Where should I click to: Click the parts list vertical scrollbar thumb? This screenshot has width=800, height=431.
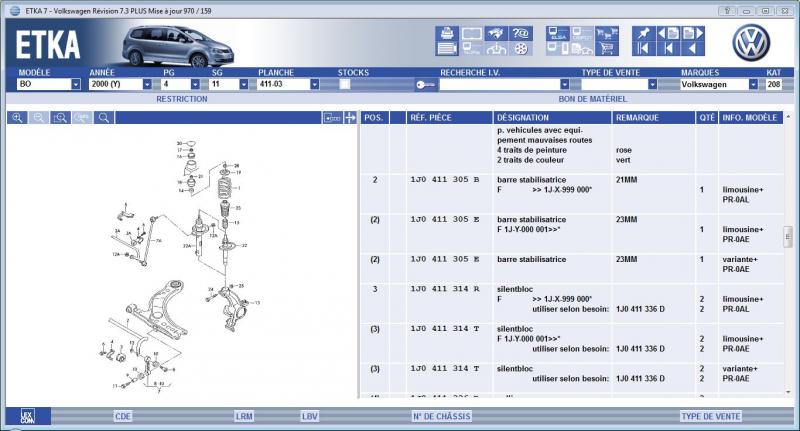tap(788, 237)
